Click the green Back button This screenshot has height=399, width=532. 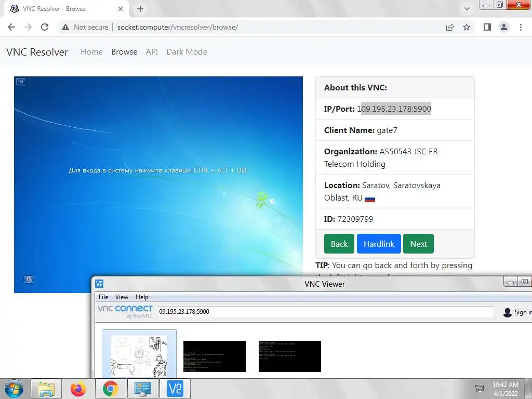[339, 244]
